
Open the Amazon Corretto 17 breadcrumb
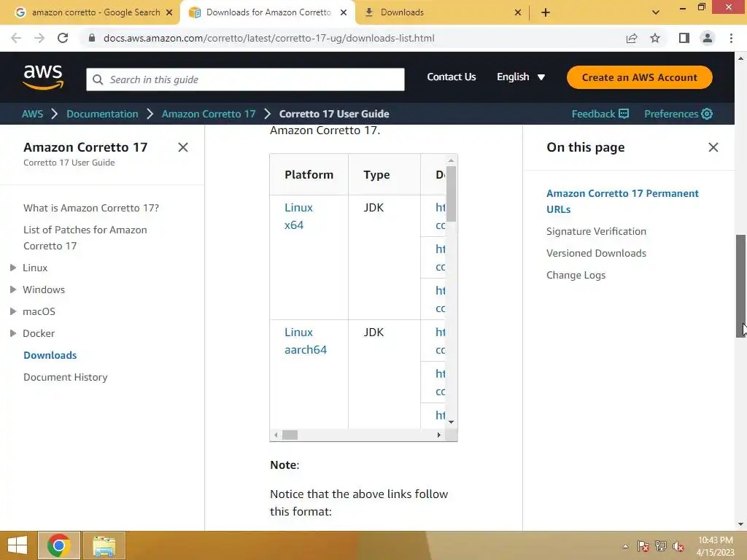click(209, 114)
